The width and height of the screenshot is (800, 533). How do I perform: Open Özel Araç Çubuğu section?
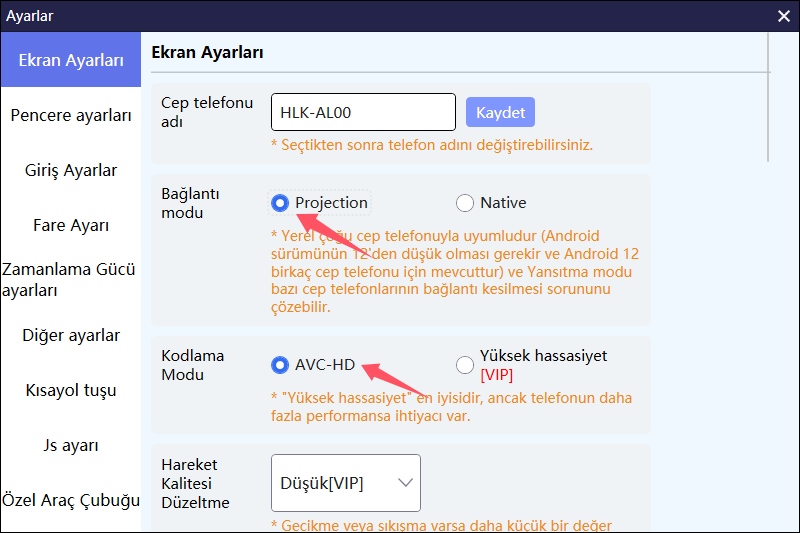(x=71, y=500)
